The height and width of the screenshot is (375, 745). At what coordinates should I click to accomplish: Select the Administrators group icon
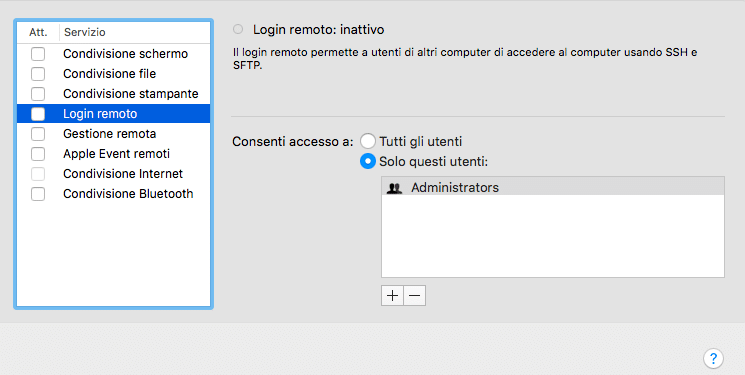click(394, 188)
